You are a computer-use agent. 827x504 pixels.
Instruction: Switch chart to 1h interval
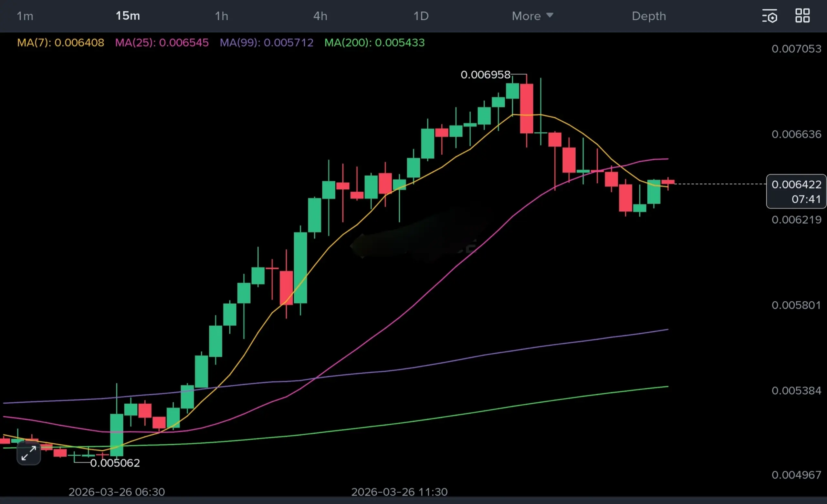click(222, 16)
